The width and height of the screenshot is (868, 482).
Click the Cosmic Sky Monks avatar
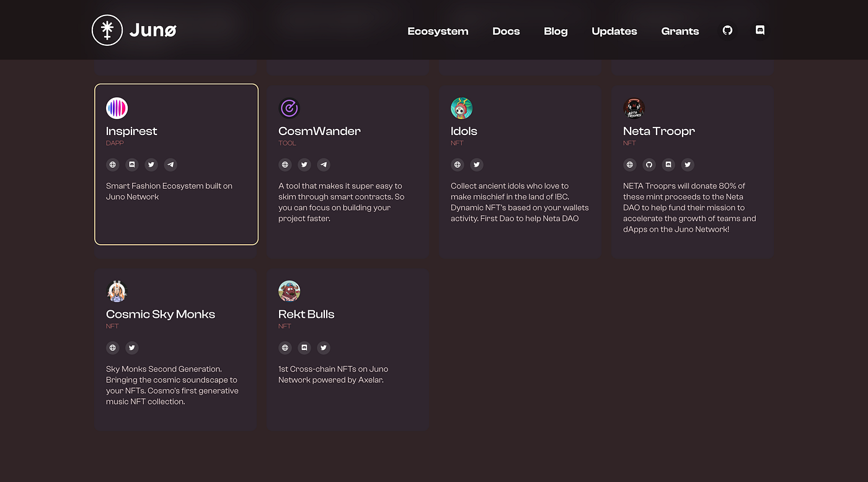[x=117, y=291]
